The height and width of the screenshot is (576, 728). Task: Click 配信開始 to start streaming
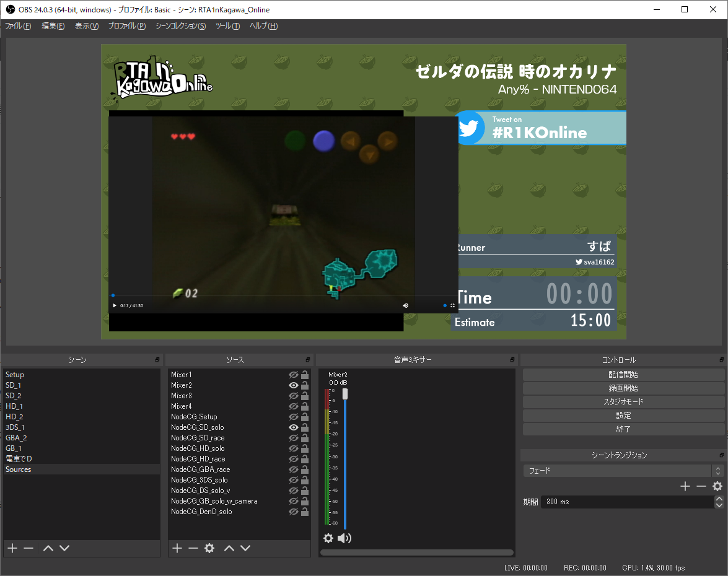pyautogui.click(x=623, y=375)
